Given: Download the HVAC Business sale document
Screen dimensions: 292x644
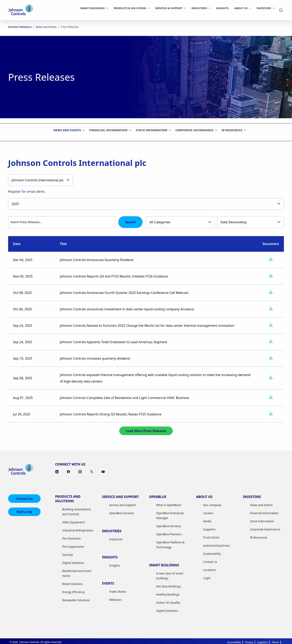Looking at the screenshot, I should point(271,397).
